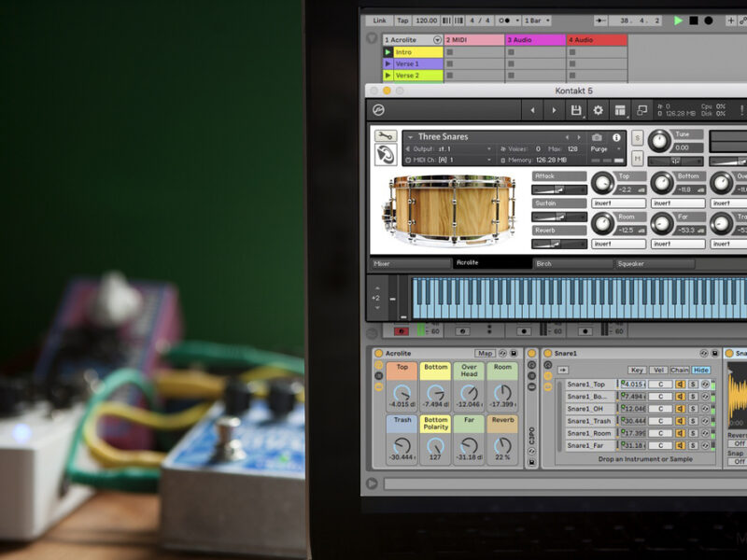Solo the Snare1_Top chain

693,385
